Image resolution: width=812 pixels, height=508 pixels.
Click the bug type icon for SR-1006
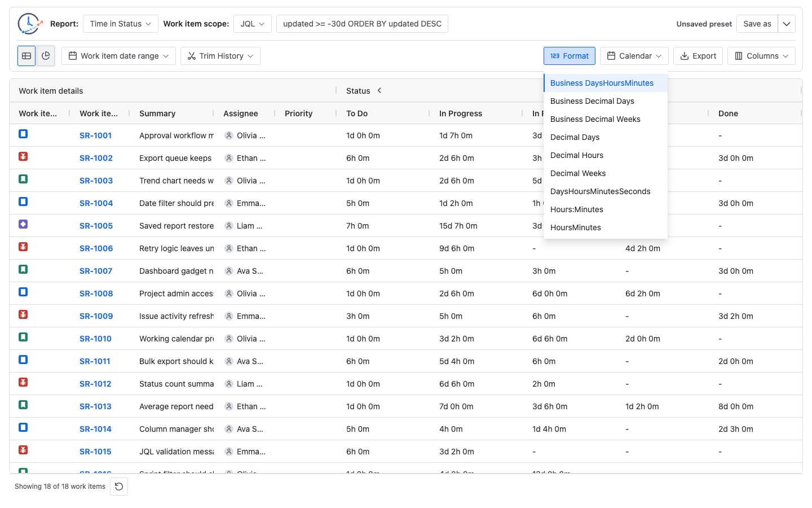(23, 247)
